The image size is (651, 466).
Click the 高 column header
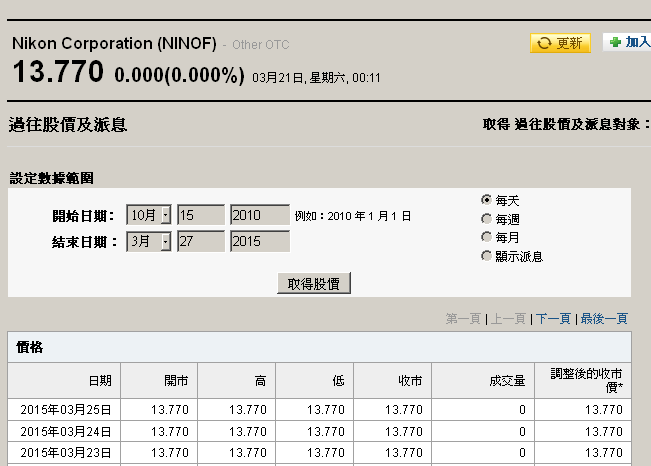click(237, 380)
